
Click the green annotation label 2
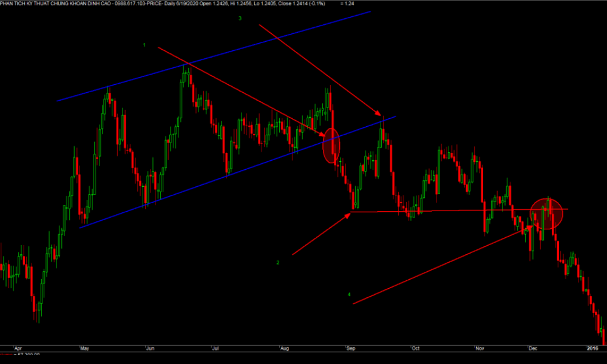point(278,263)
